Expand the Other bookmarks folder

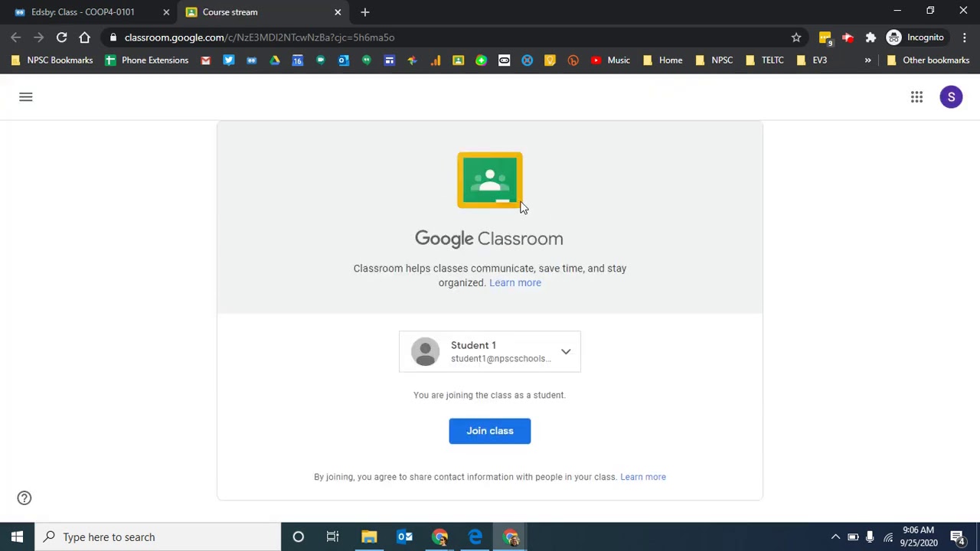[927, 60]
